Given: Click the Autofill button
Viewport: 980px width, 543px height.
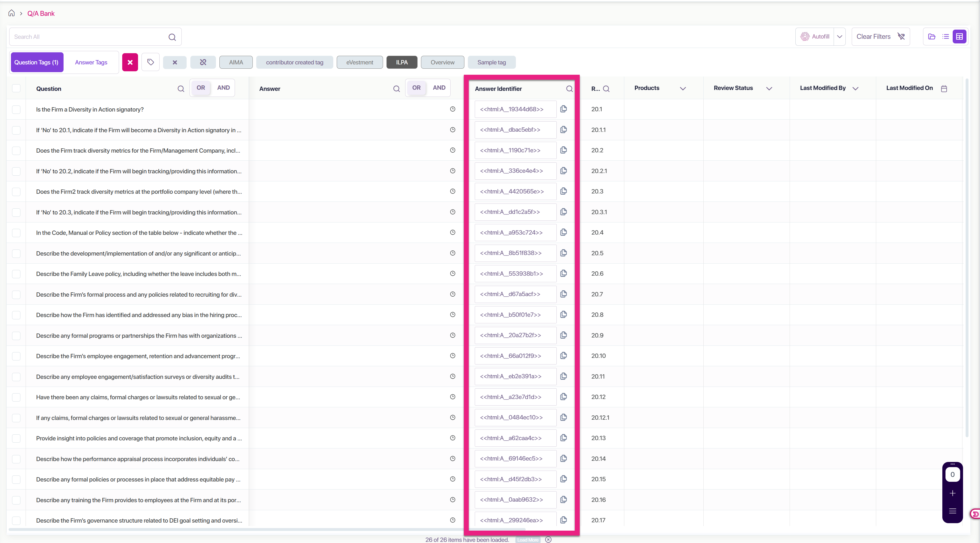Looking at the screenshot, I should coord(815,37).
